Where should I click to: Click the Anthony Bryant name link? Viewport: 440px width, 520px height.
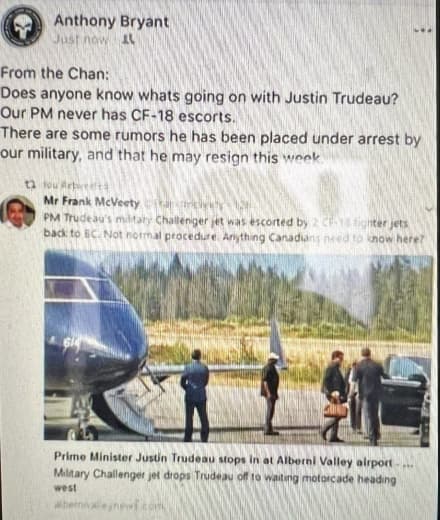111,22
